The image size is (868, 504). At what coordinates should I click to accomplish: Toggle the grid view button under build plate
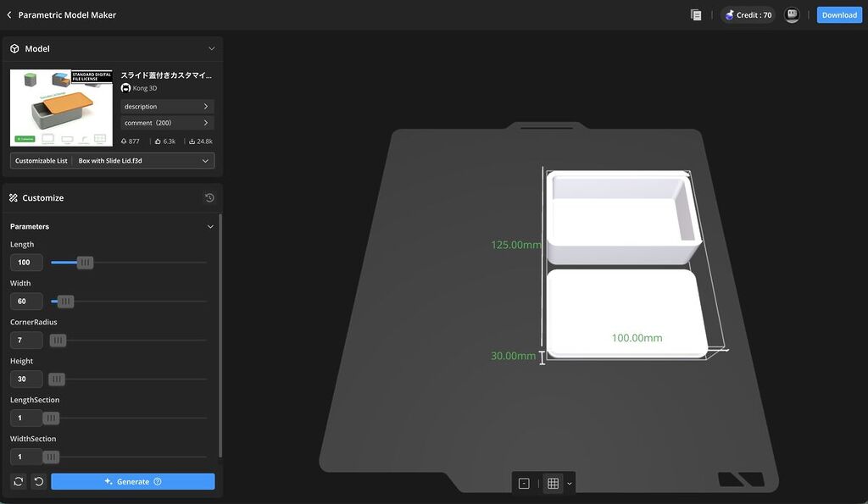pos(553,483)
